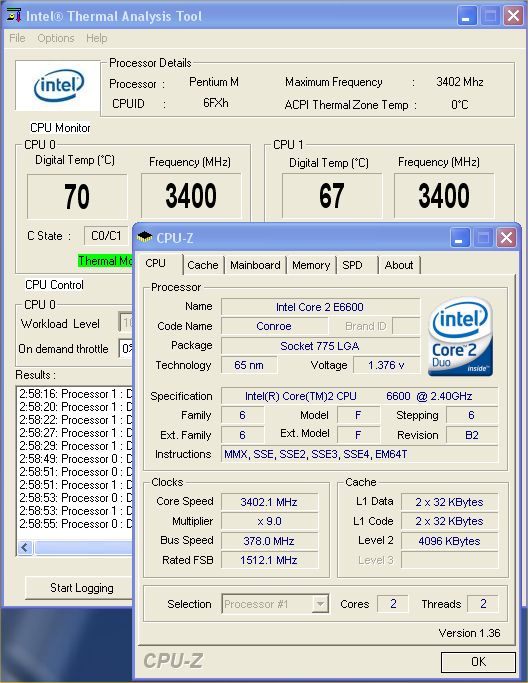Image resolution: width=528 pixels, height=683 pixels.
Task: Click the ACPI Thermal Zone Temp value 0°C
Action: point(460,105)
